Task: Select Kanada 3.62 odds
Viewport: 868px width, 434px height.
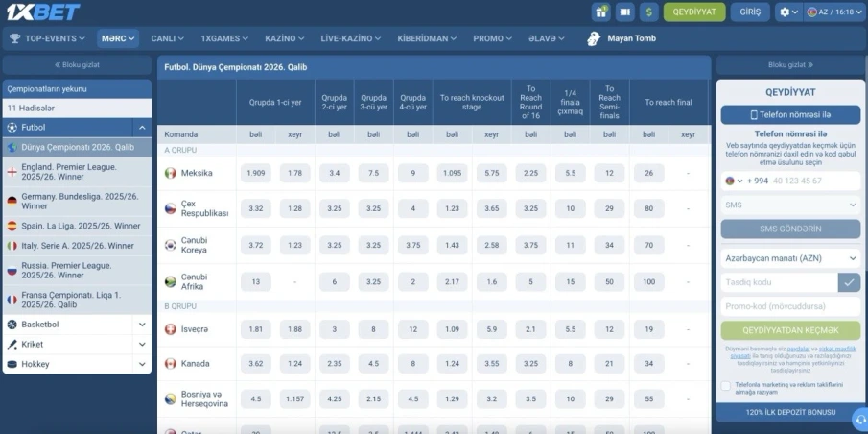Action: pyautogui.click(x=256, y=364)
